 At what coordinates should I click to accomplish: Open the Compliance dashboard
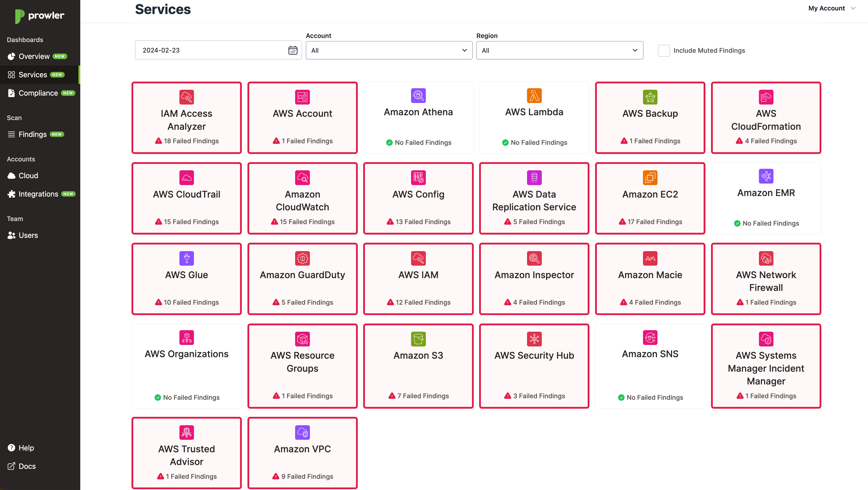click(x=40, y=93)
